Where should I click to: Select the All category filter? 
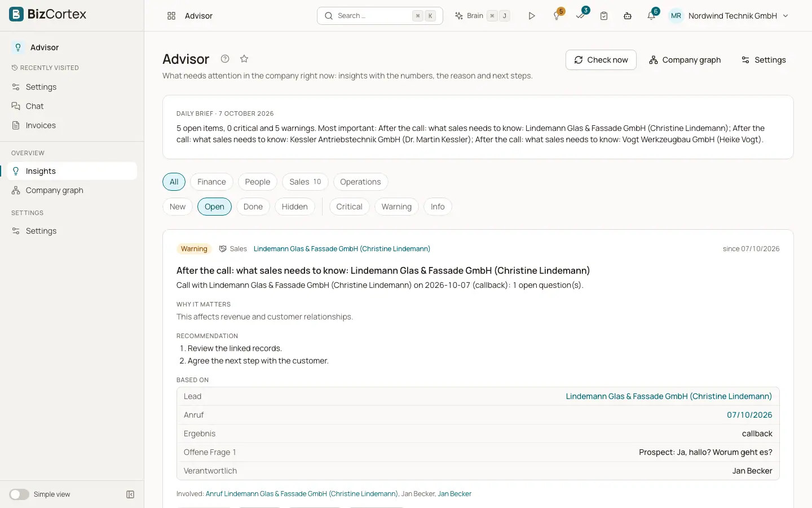[174, 182]
